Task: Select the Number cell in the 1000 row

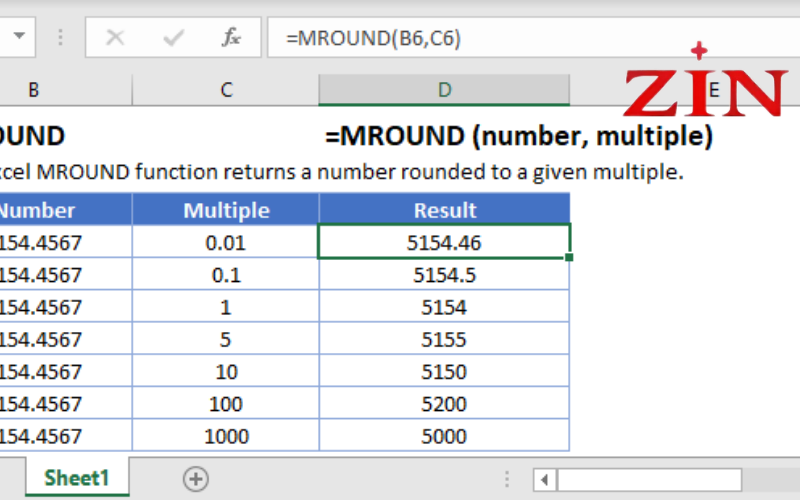Action: pos(66,436)
